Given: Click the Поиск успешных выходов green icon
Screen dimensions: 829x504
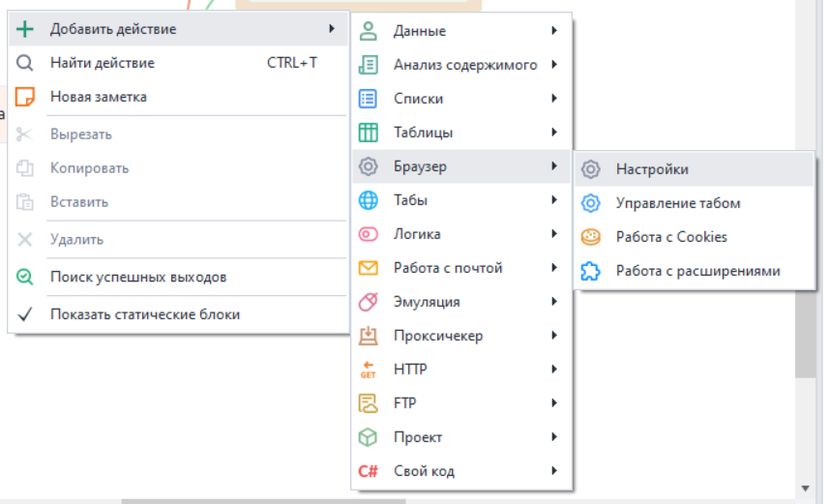Looking at the screenshot, I should click(x=25, y=277).
